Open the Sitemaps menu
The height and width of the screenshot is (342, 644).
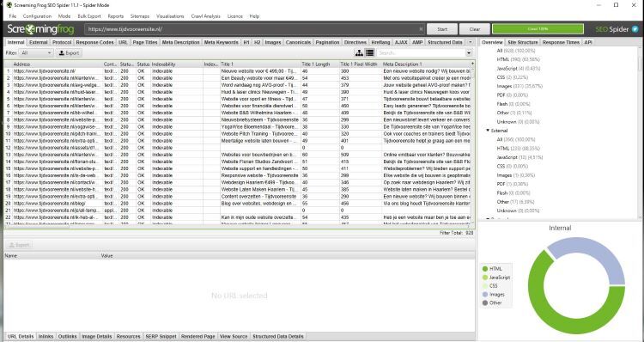[140, 16]
